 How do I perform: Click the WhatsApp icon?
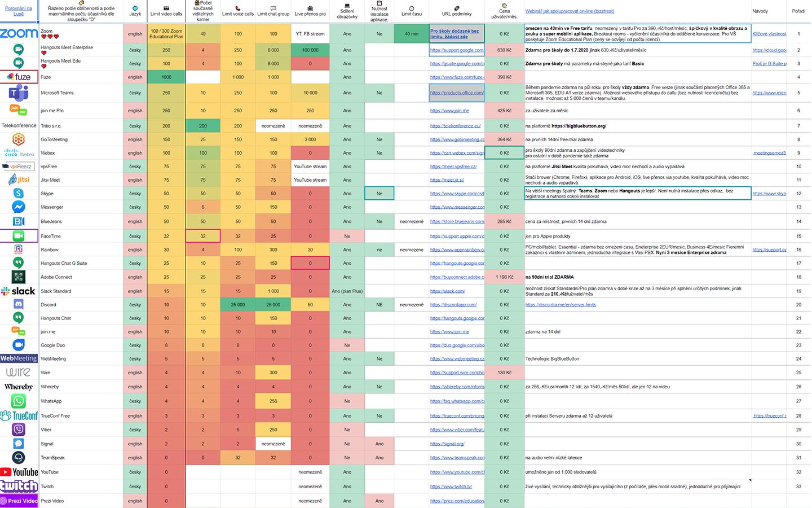point(19,401)
